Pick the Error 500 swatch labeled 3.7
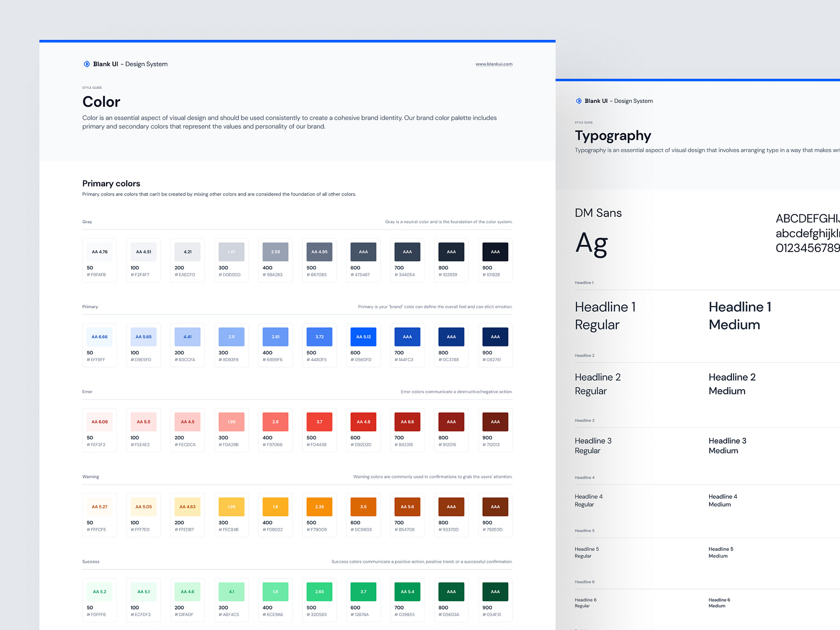Screen dimensions: 840x630 click(320, 422)
